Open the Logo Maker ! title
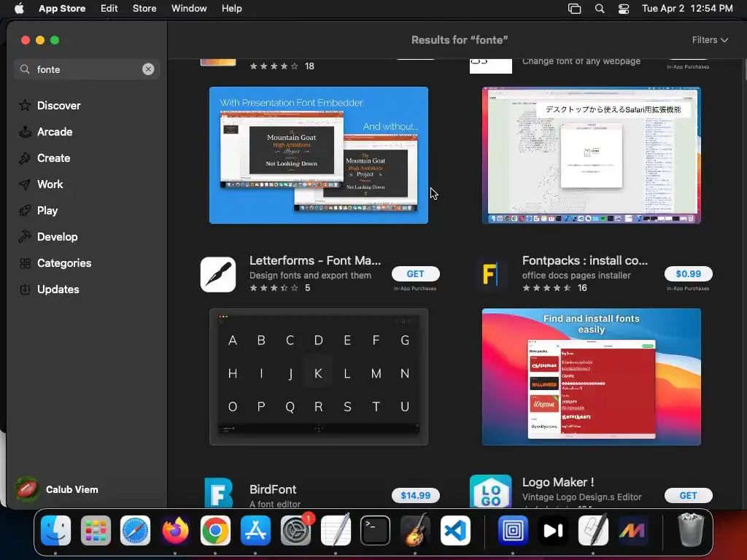Image resolution: width=747 pixels, height=560 pixels. (x=558, y=482)
